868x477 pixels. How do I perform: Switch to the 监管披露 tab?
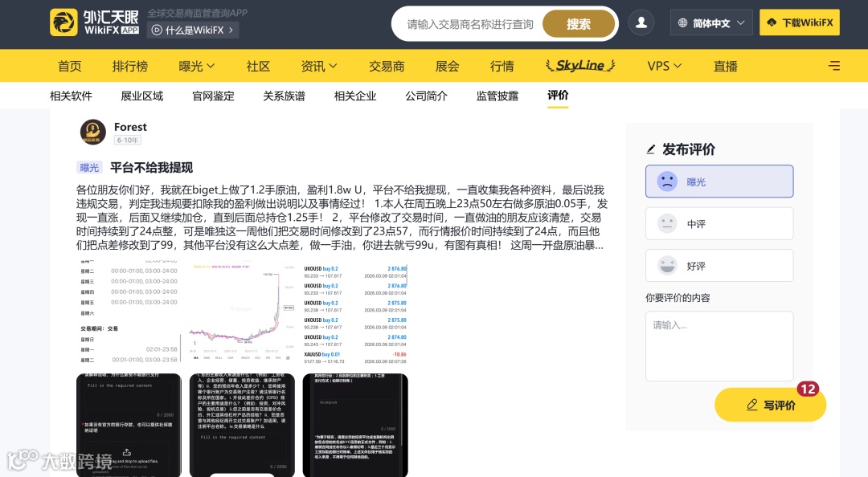pyautogui.click(x=497, y=96)
